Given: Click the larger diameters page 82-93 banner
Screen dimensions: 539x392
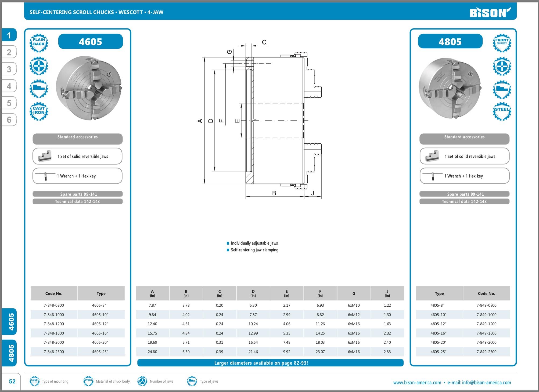Looking at the screenshot, I should [x=270, y=363].
